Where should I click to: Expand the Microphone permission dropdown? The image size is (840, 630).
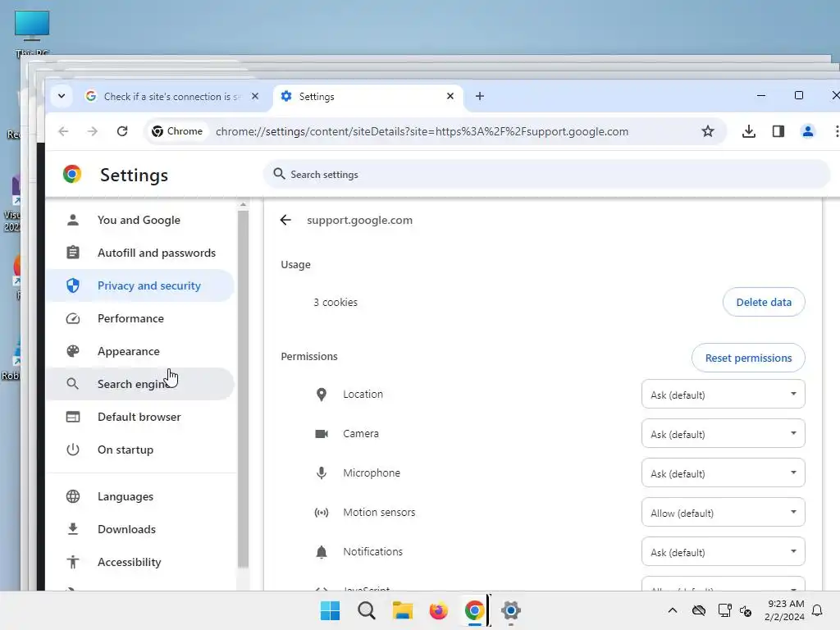pos(723,473)
